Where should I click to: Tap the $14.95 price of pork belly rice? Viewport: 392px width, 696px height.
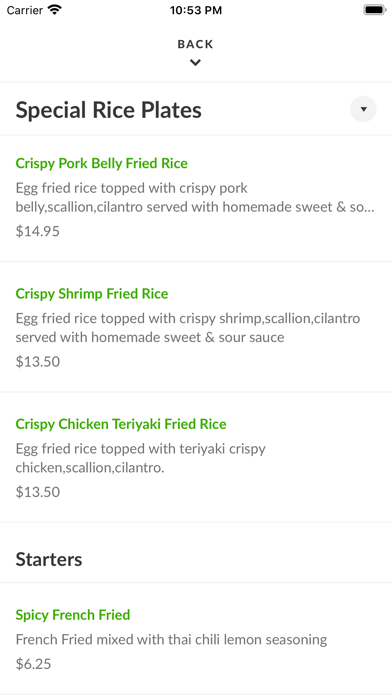38,231
